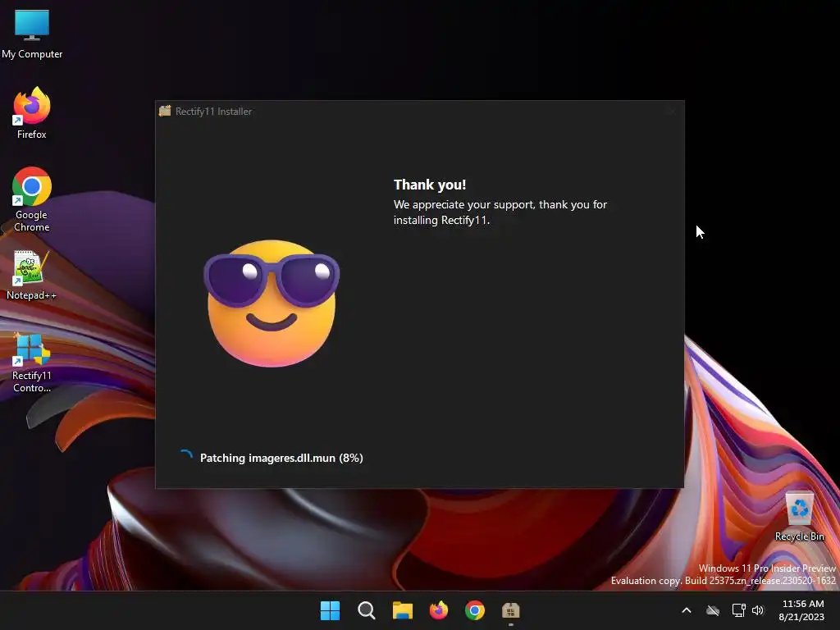Open the volume speaker tray icon
Screen dimensions: 840x630
click(758, 610)
